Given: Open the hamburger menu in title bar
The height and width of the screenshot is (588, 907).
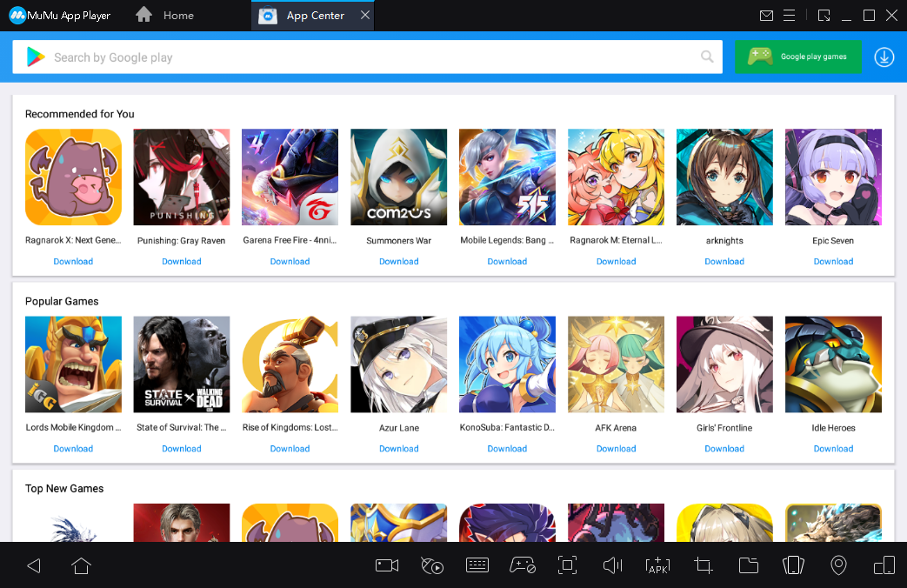Looking at the screenshot, I should (x=789, y=16).
